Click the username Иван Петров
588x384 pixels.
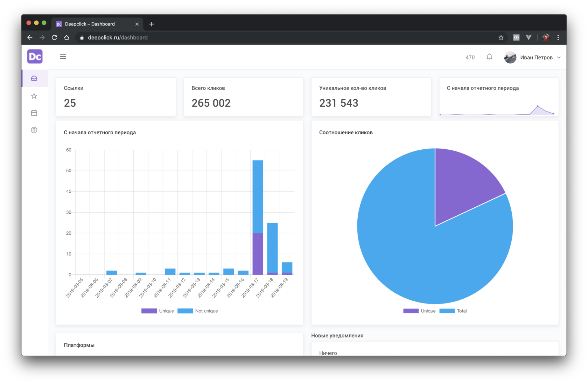click(536, 57)
